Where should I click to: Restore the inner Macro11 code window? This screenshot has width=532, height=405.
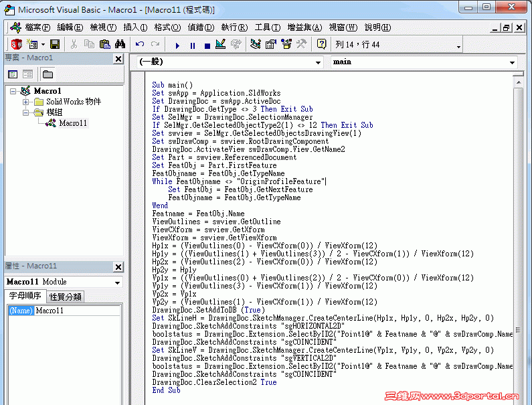click(x=507, y=27)
